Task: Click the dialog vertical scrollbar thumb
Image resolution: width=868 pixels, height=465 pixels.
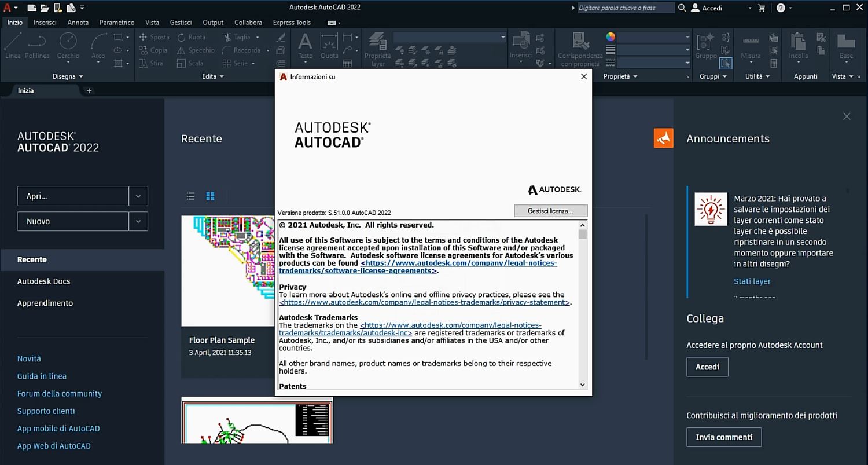Action: [582, 234]
